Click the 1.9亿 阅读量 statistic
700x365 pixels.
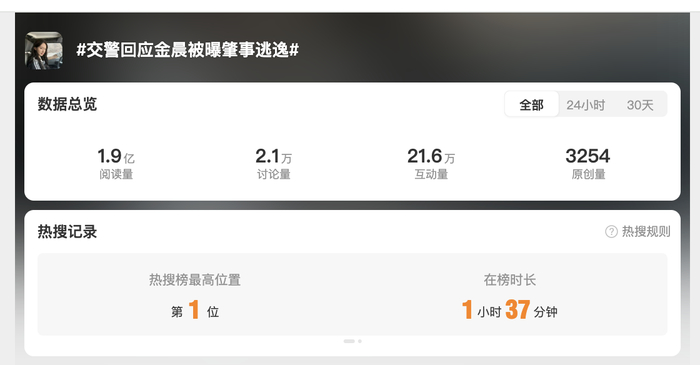(116, 163)
